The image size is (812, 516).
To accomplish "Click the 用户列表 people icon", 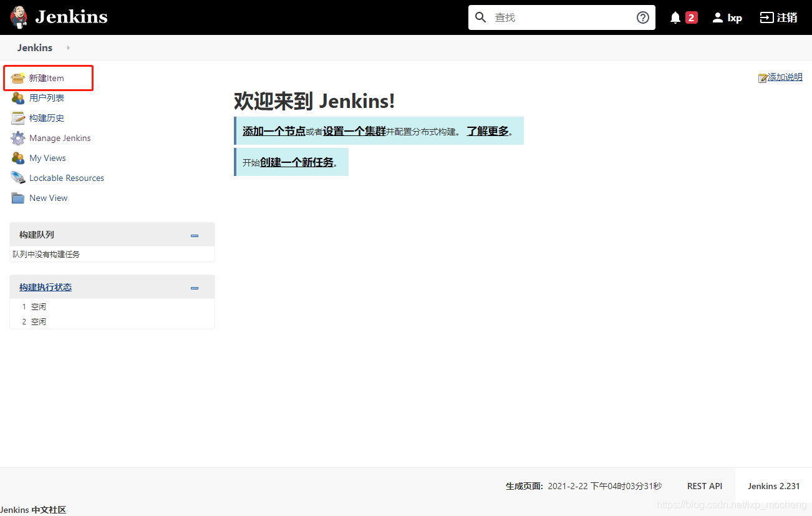I will click(18, 98).
